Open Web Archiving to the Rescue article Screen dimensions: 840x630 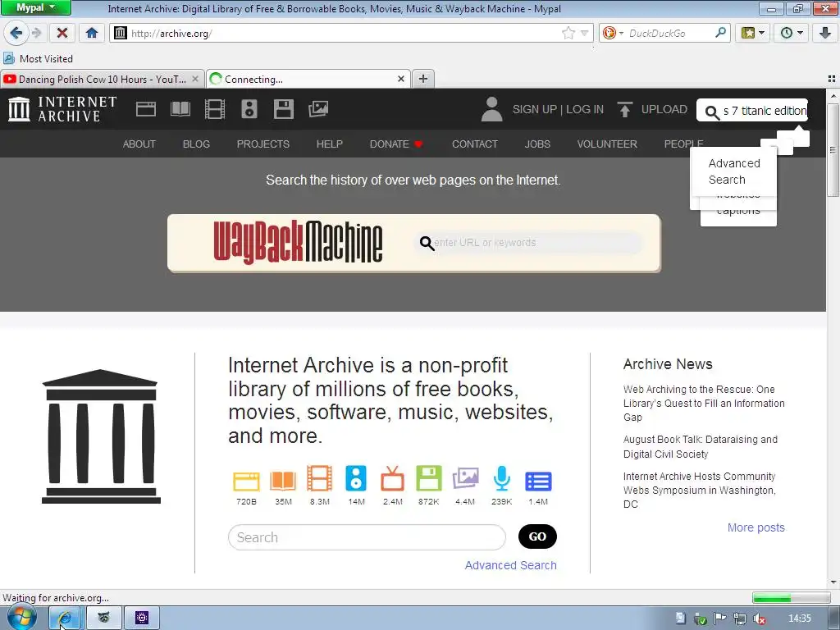(704, 404)
